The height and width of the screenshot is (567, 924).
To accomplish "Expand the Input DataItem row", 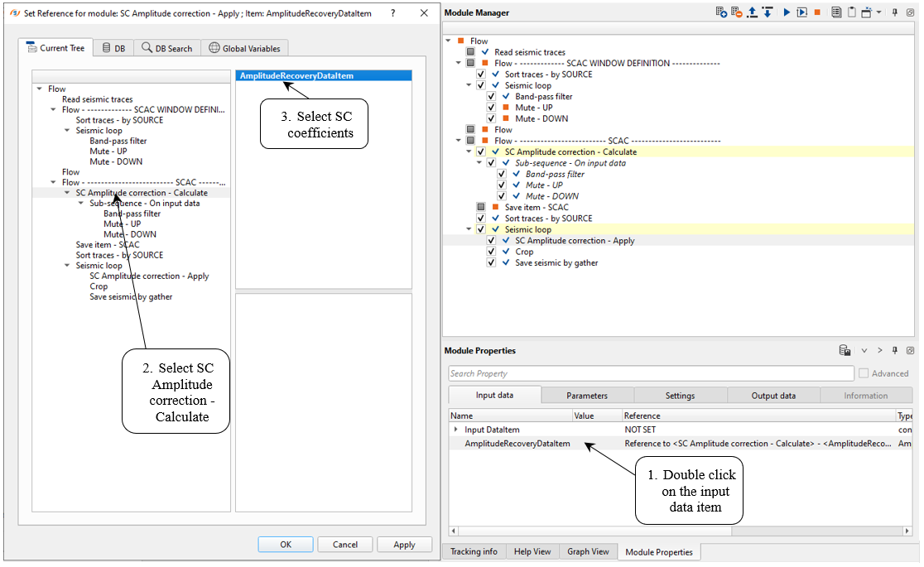I will [455, 430].
